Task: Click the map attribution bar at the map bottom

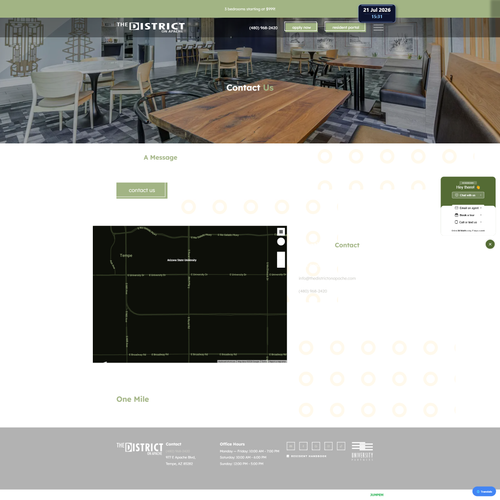Action: tap(252, 361)
